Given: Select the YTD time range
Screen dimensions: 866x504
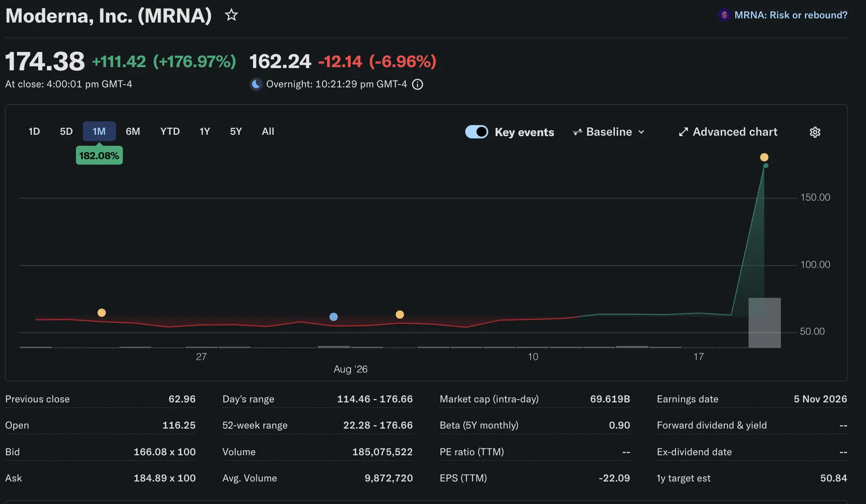Looking at the screenshot, I should [x=170, y=132].
